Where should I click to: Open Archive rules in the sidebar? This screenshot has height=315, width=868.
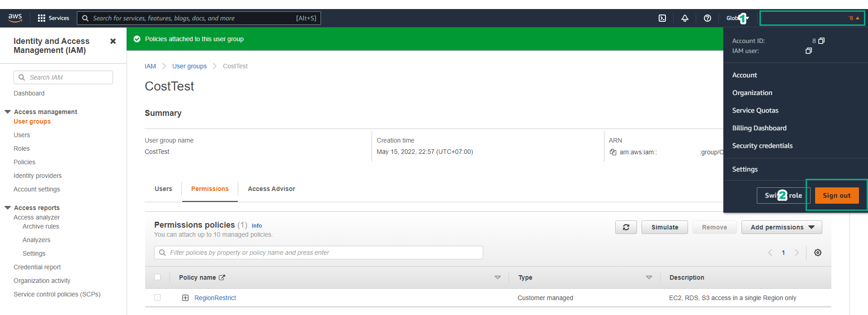click(x=41, y=226)
